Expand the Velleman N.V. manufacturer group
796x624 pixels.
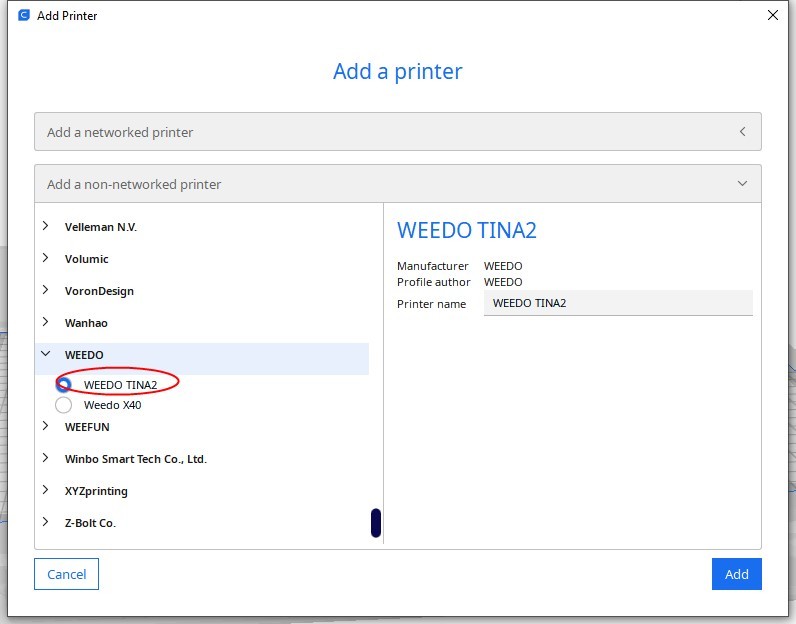point(46,227)
